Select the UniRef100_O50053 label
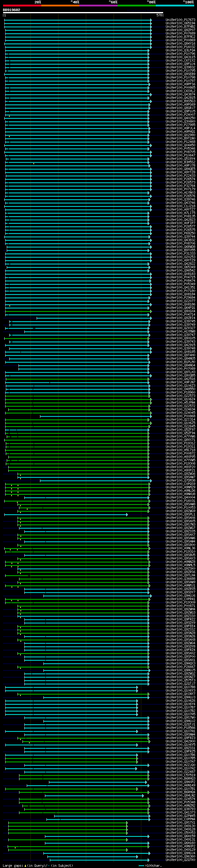The image size is (197, 868). pyautogui.click(x=180, y=833)
